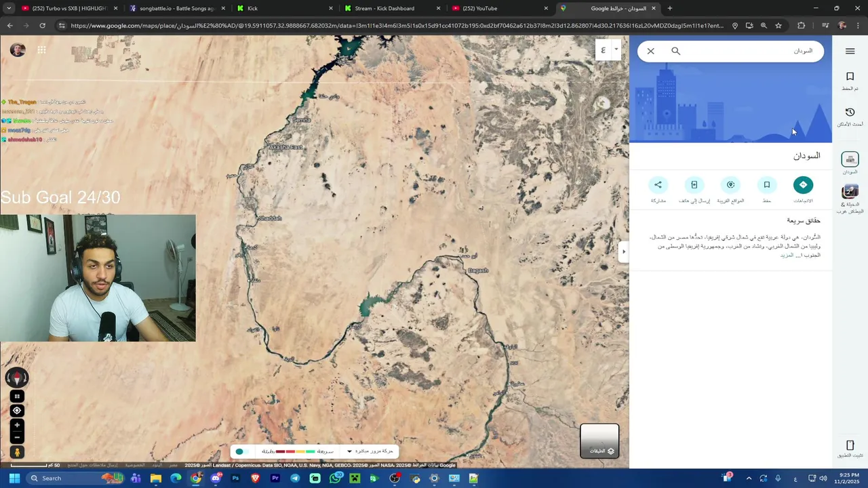The height and width of the screenshot is (488, 868).
Task: Open the Windows Start menu
Action: pyautogui.click(x=14, y=479)
